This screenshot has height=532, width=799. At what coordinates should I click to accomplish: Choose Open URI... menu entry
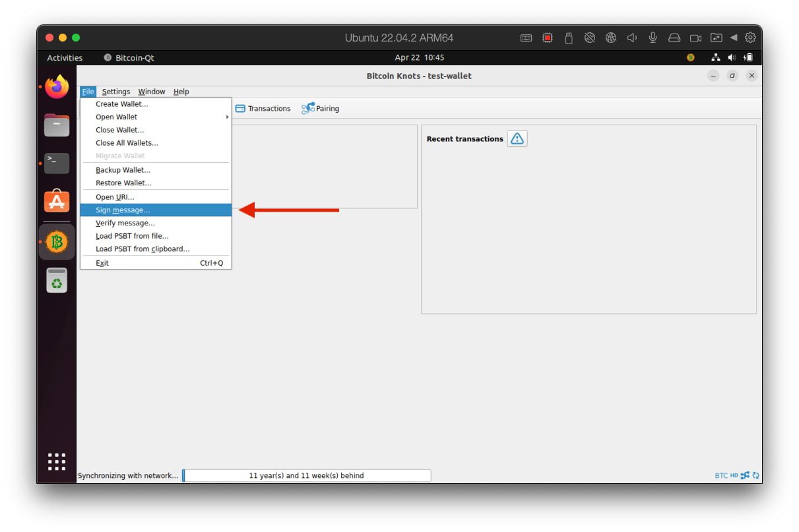click(156, 197)
